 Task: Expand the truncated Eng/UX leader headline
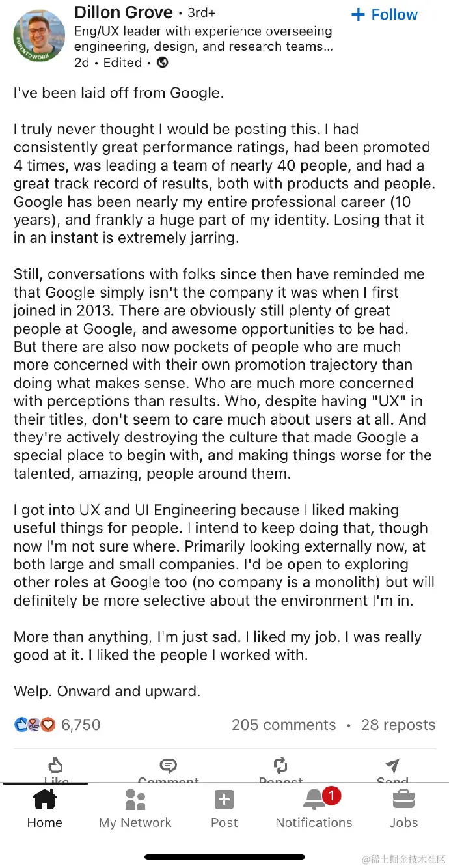click(x=203, y=39)
